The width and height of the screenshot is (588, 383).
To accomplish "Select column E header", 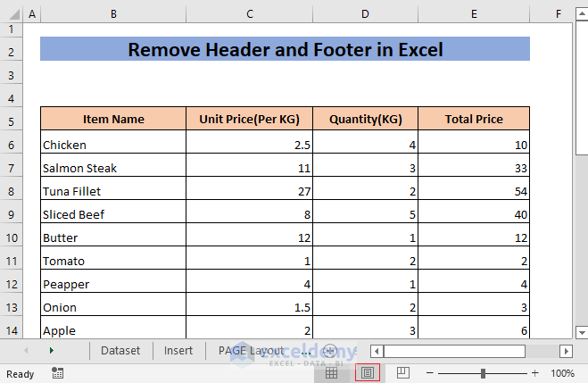I will click(474, 14).
